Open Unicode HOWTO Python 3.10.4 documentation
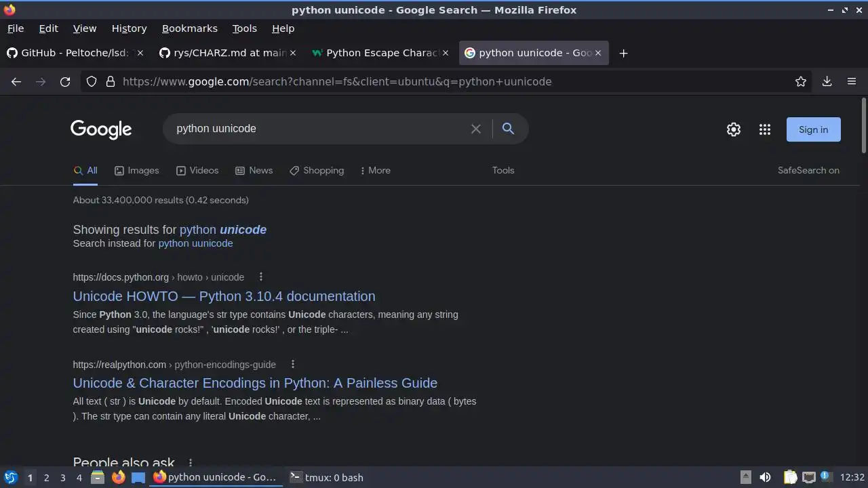 pos(224,296)
